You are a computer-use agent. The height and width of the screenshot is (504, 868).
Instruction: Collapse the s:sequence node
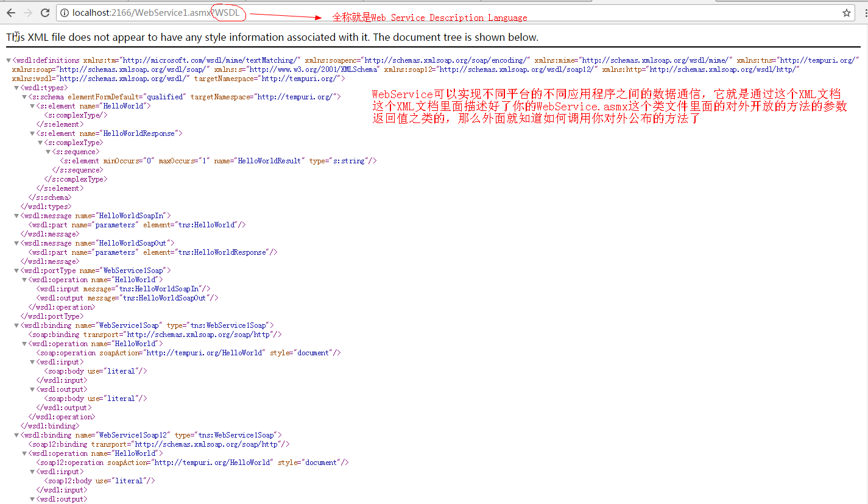48,152
